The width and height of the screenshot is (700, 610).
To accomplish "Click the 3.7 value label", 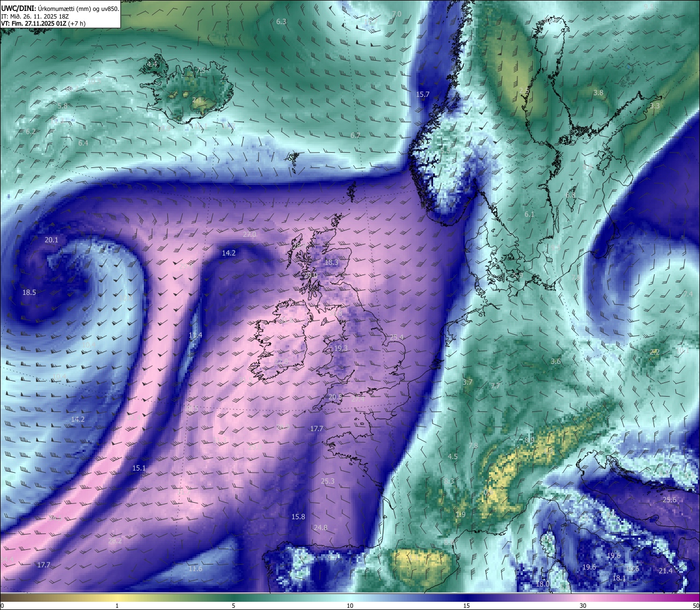I will point(467,382).
